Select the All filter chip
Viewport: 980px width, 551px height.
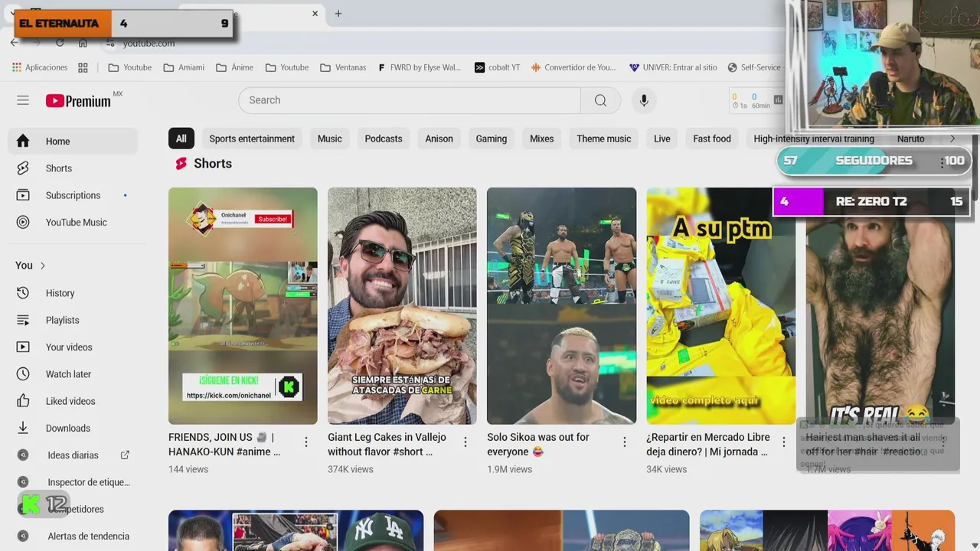click(x=181, y=139)
